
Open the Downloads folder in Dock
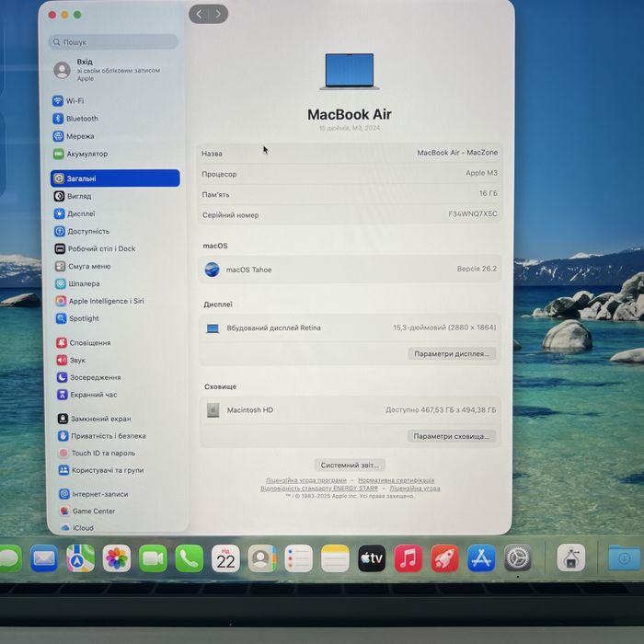point(625,558)
